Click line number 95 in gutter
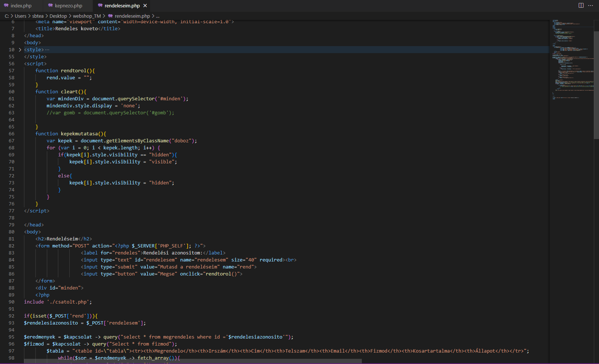 point(11,337)
